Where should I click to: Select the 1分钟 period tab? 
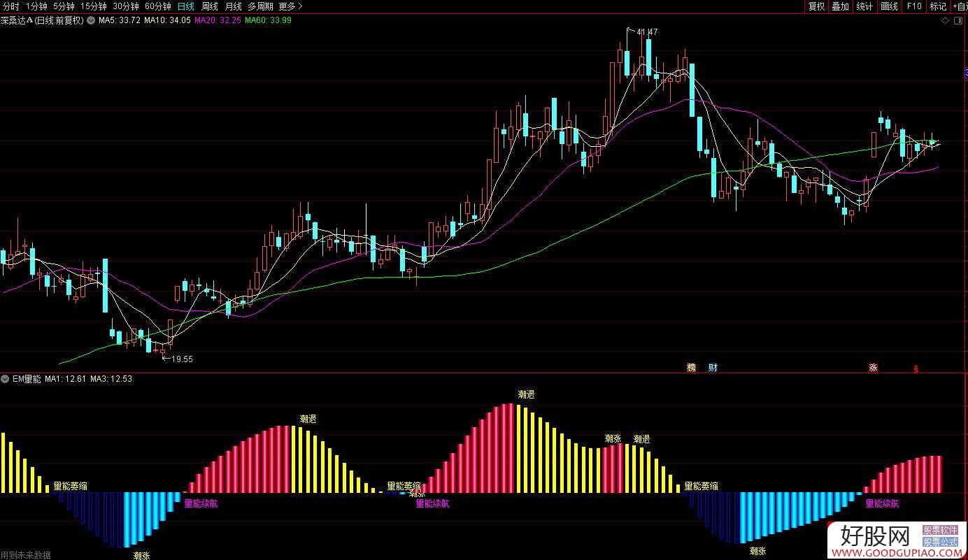pyautogui.click(x=36, y=6)
